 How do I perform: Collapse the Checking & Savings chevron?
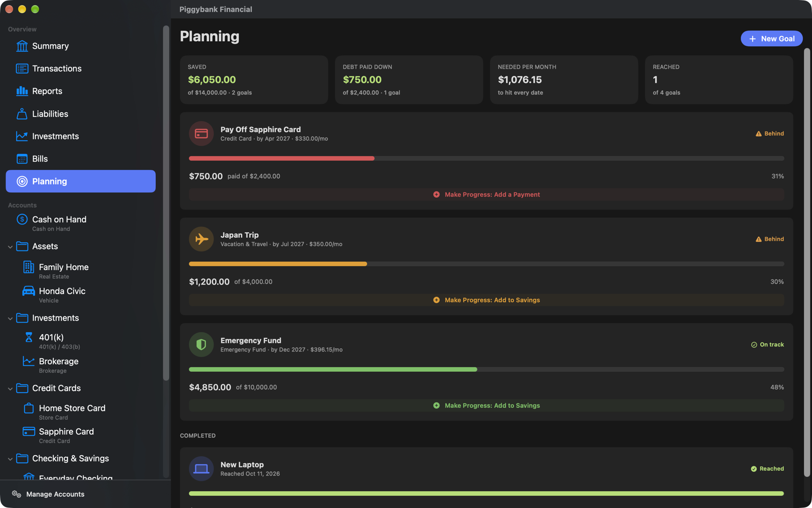10,459
